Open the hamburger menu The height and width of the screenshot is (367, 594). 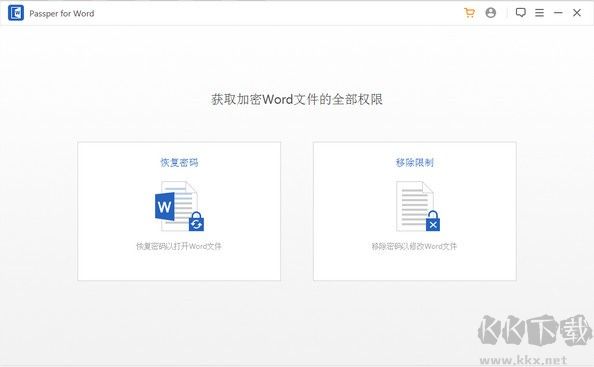pyautogui.click(x=539, y=13)
